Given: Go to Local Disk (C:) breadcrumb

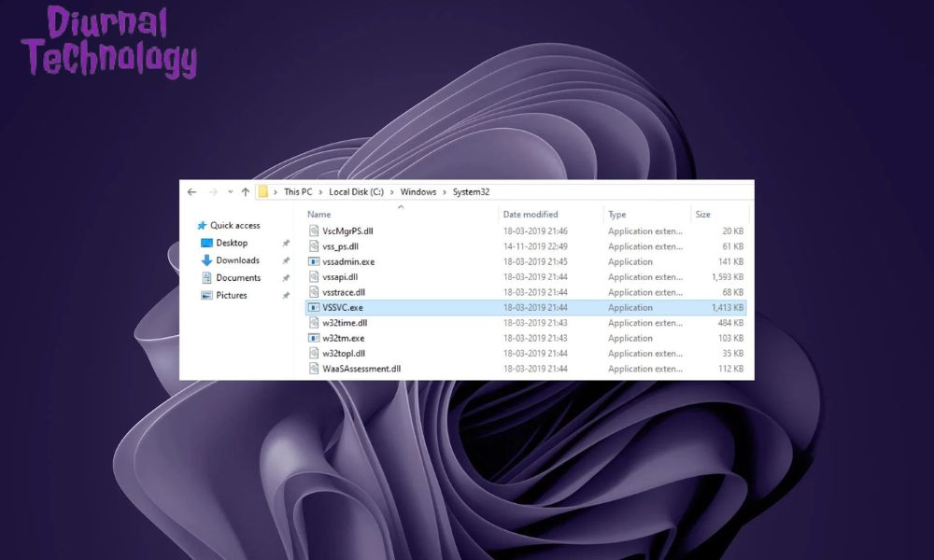Looking at the screenshot, I should [x=356, y=192].
